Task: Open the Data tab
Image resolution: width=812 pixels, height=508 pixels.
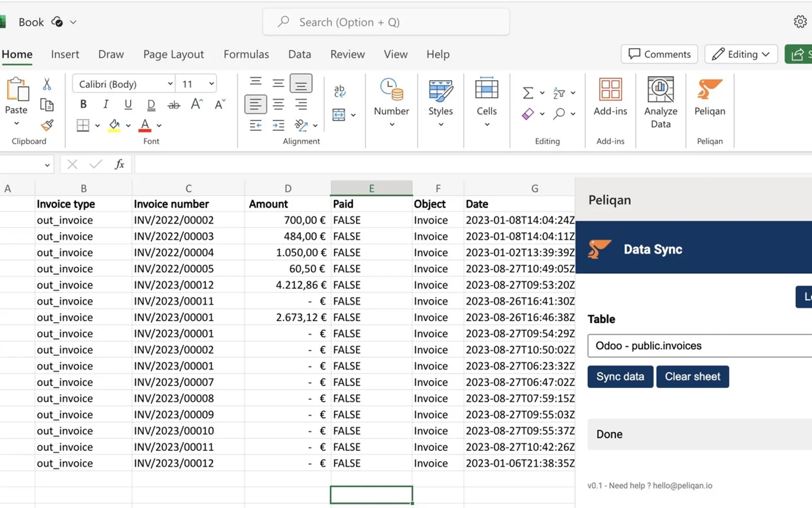Action: click(x=299, y=54)
